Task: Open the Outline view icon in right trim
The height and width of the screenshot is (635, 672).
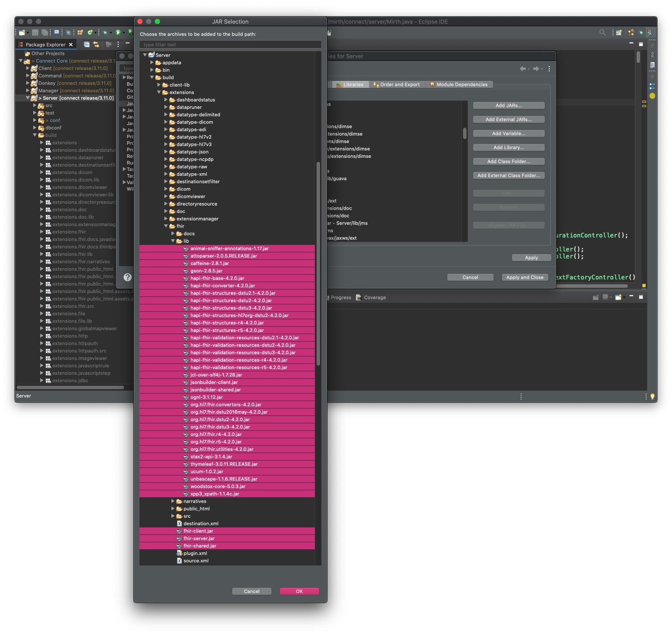Action: click(652, 86)
